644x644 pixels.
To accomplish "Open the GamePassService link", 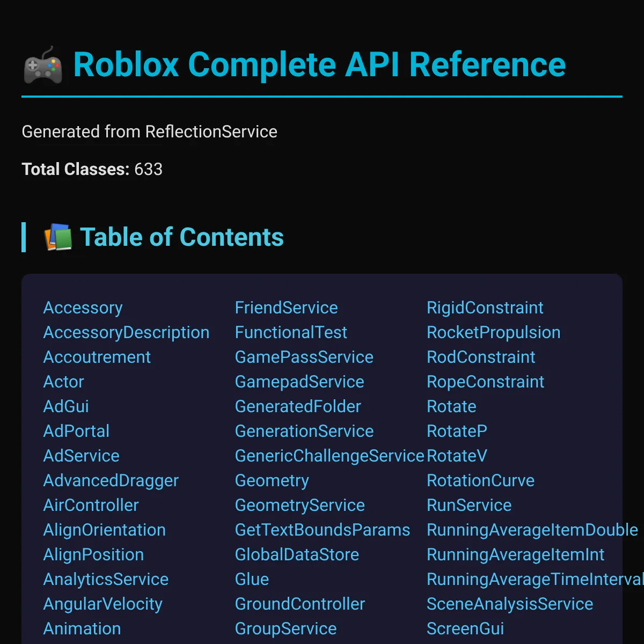I will pos(304,357).
